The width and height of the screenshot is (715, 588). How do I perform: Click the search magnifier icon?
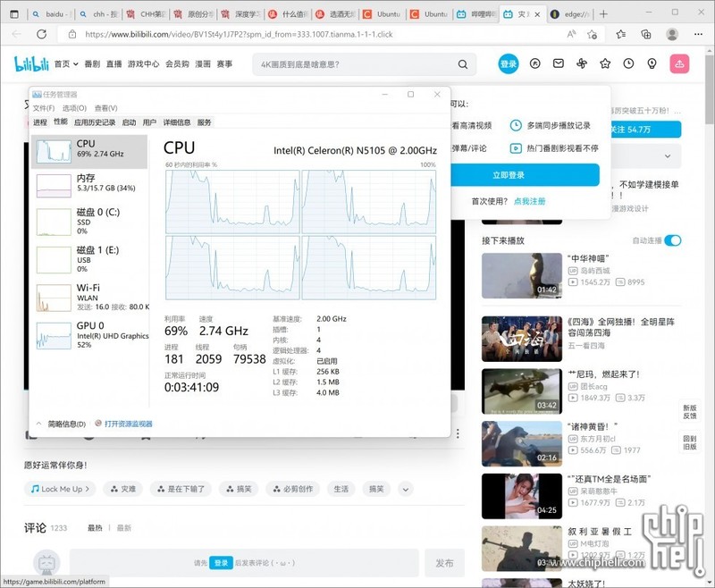(462, 64)
